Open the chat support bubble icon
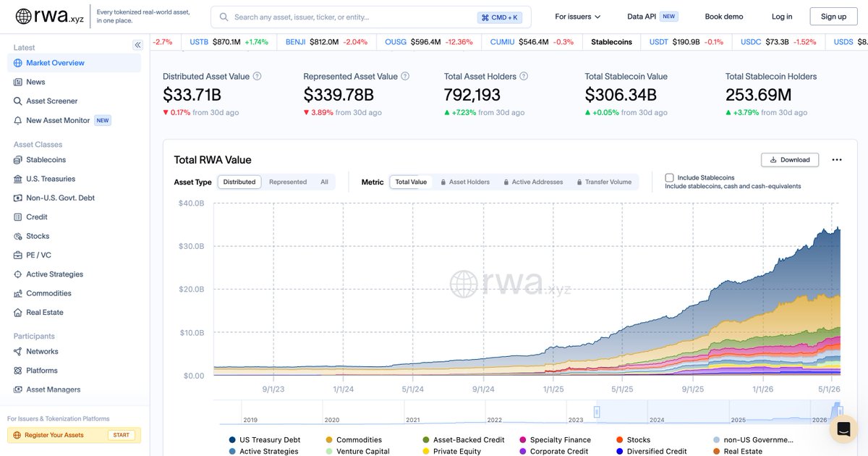 tap(843, 428)
